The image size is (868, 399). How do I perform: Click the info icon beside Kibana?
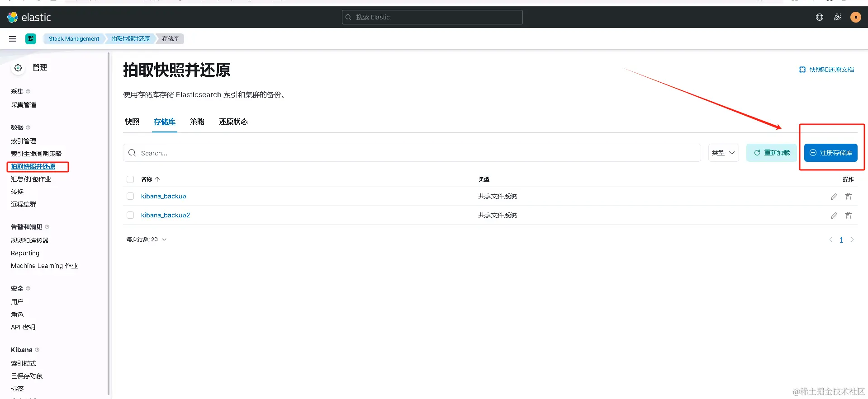(37, 350)
